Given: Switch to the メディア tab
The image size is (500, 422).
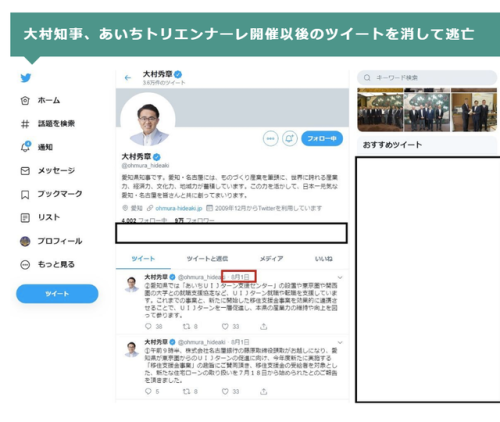Looking at the screenshot, I should 272,259.
